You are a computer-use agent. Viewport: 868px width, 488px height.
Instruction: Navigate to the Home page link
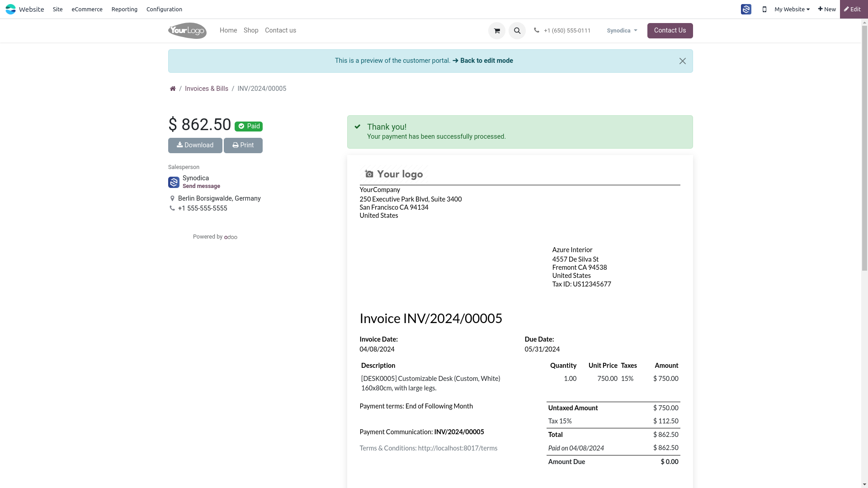coord(228,30)
